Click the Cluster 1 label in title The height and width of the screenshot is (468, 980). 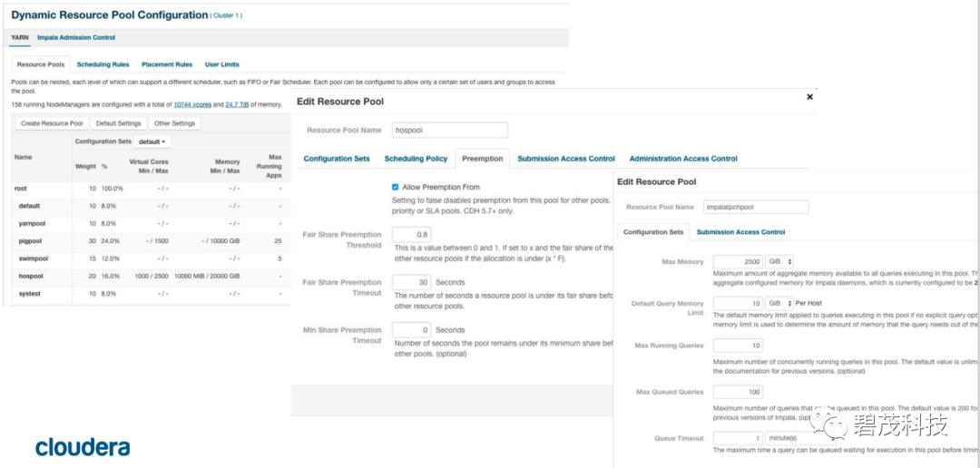[228, 15]
